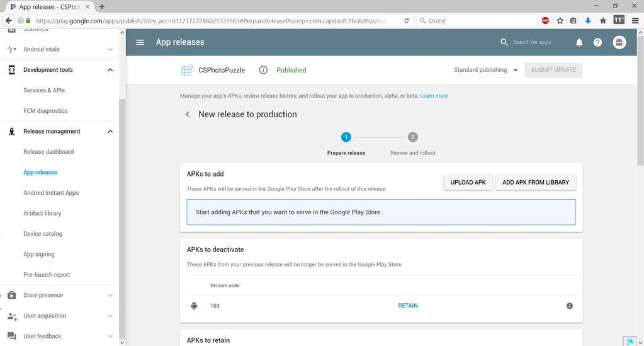Click the Development tools icon

point(11,70)
